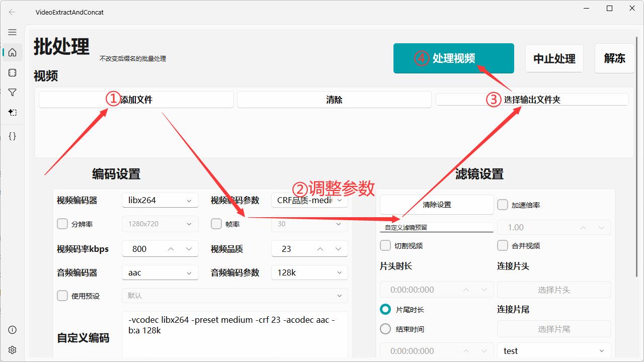The height and width of the screenshot is (362, 644).
Task: Focus the 自定义滤镜预留 input field
Action: click(x=437, y=227)
